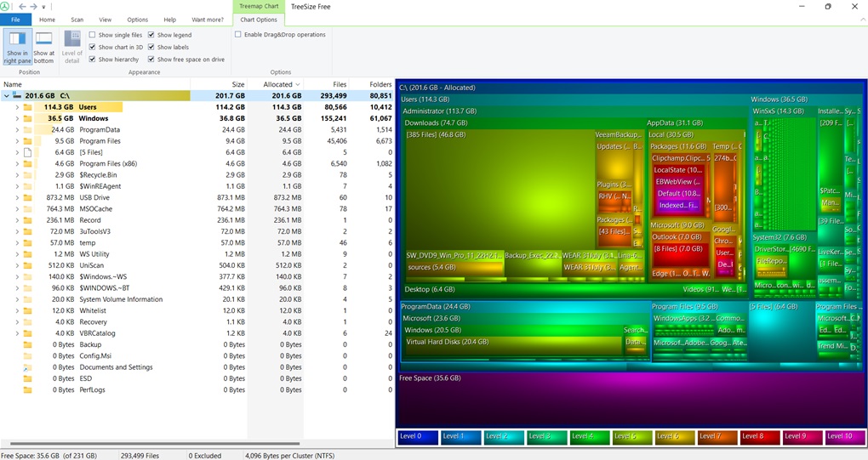Toggle Show legend checkbox
This screenshot has height=460, width=868.
(151, 35)
